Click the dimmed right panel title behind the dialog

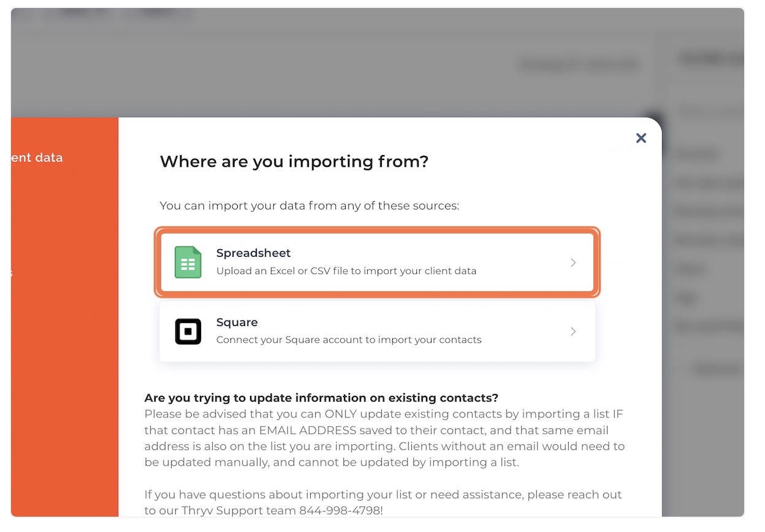click(711, 59)
